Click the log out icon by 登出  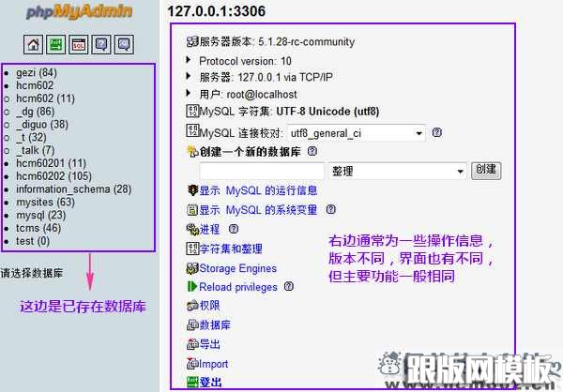pyautogui.click(x=192, y=383)
